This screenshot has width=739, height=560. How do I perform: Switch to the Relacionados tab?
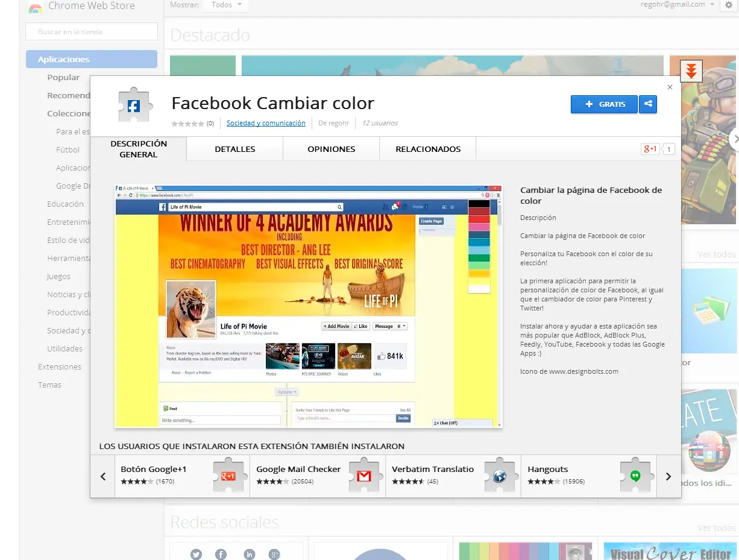(x=428, y=149)
